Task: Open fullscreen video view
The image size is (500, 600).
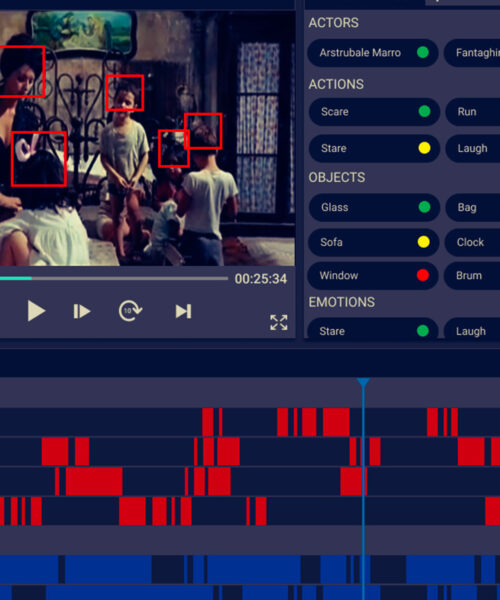Action: click(279, 322)
